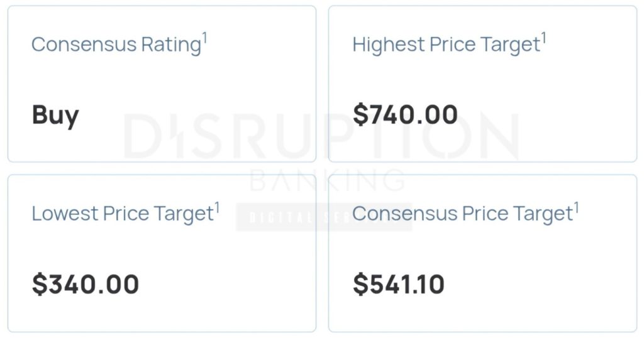644x338 pixels.
Task: Click the Highest Price Target label
Action: click(446, 45)
